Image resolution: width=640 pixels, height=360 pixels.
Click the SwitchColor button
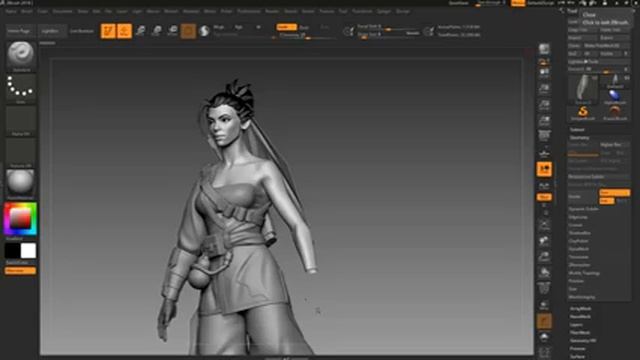(20, 262)
